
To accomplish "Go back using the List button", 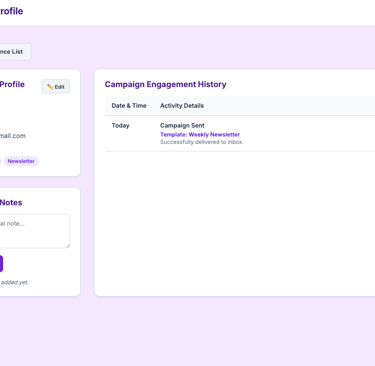I will (15, 52).
